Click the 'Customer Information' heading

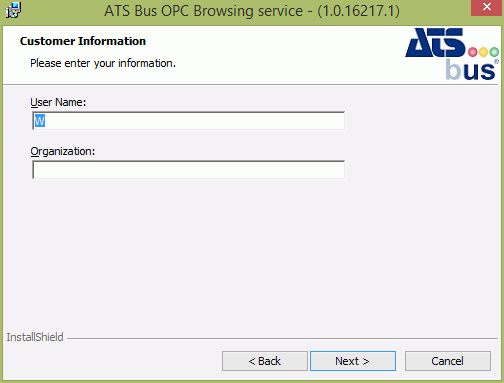pyautogui.click(x=83, y=41)
